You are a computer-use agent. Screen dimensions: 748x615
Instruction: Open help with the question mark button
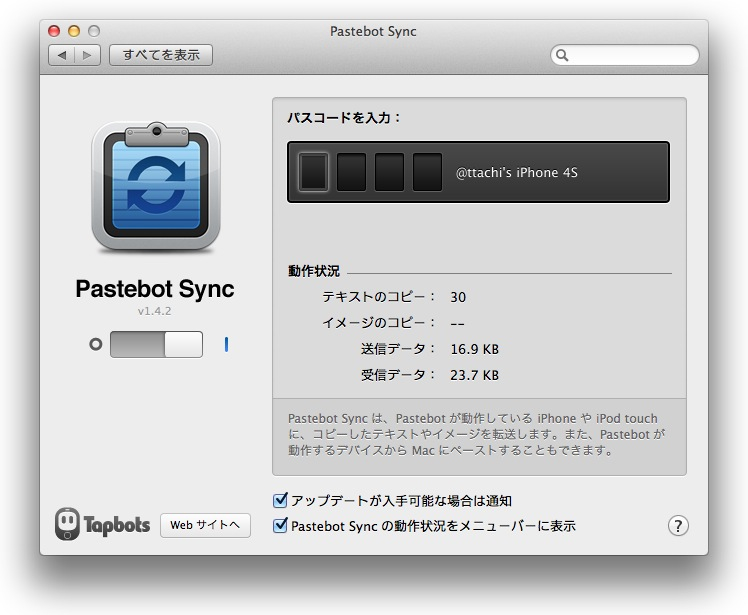coord(678,526)
